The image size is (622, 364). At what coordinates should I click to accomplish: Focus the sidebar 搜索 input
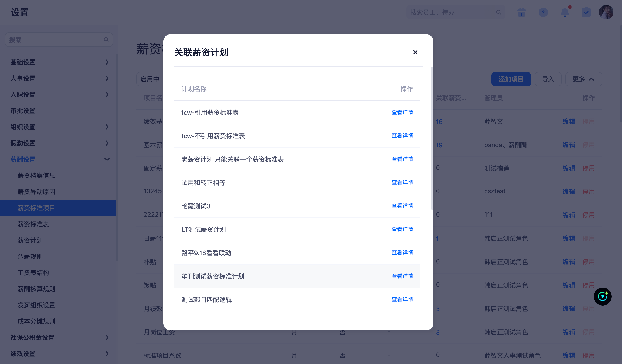tap(59, 40)
